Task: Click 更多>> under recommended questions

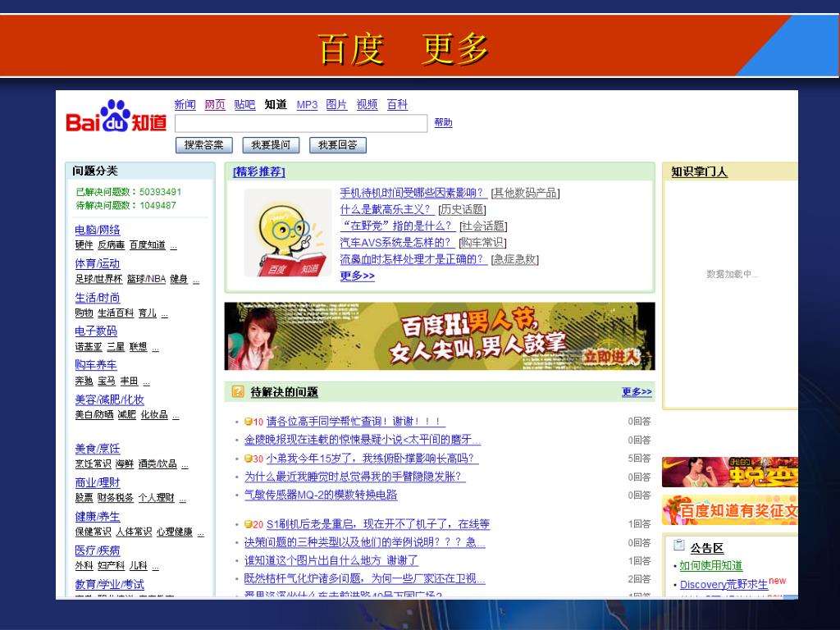Action: click(358, 276)
